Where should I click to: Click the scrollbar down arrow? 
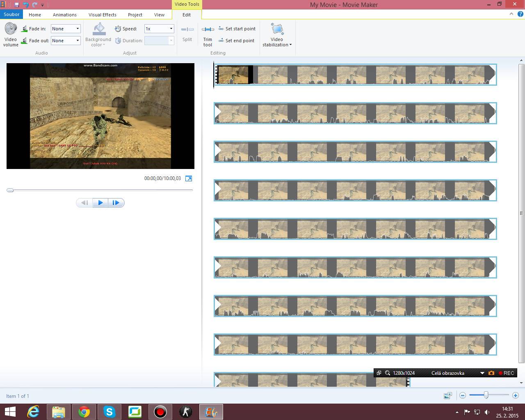coord(521,383)
